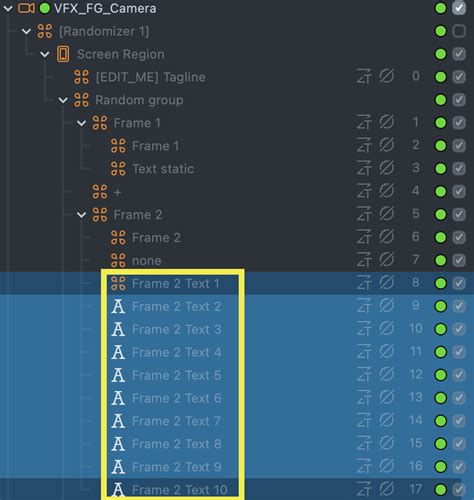Click the green status dot for Frame 2 Text 5
The width and height of the screenshot is (474, 500).
441,375
